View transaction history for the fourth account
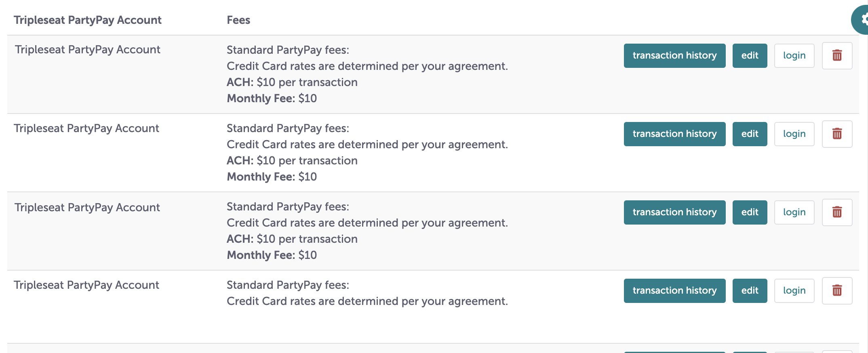Image resolution: width=868 pixels, height=353 pixels. 674,290
